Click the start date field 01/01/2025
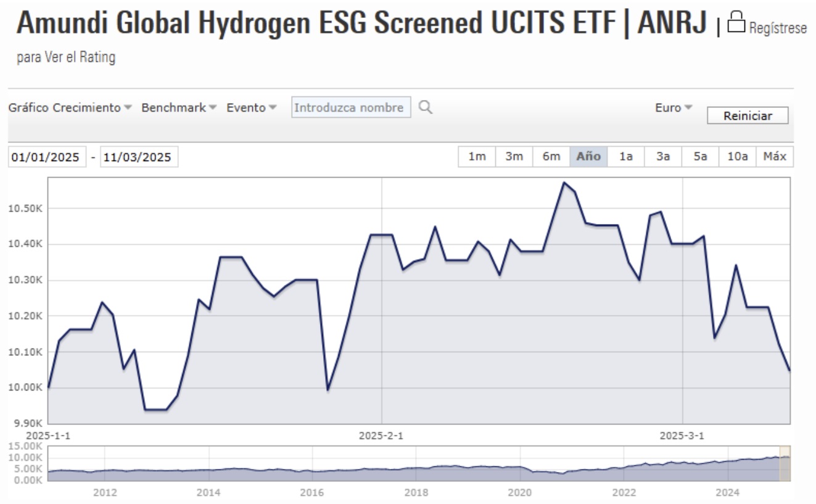This screenshot has width=816, height=504. pyautogui.click(x=46, y=157)
